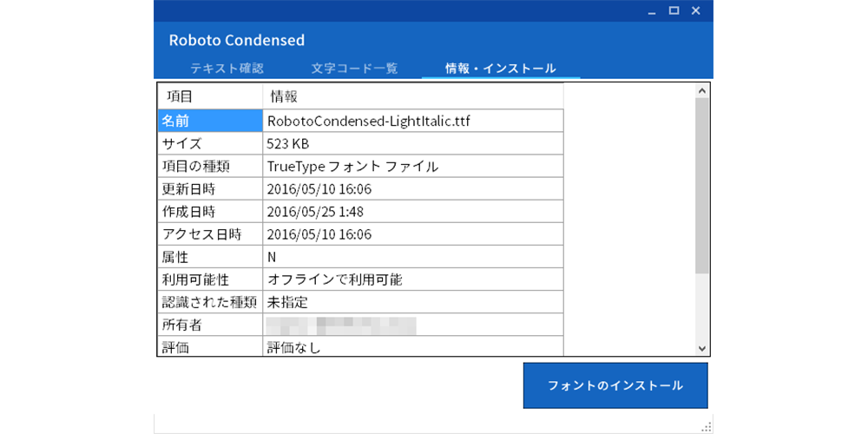The image size is (868, 434).
Task: Select the 項目の種類 row label
Action: click(x=210, y=166)
